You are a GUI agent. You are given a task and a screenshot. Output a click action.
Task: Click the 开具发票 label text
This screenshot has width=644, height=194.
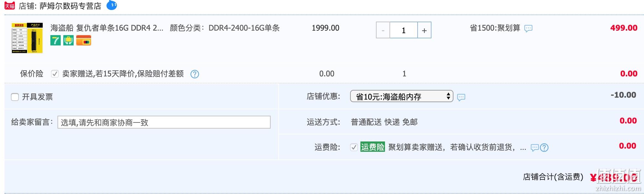click(37, 97)
